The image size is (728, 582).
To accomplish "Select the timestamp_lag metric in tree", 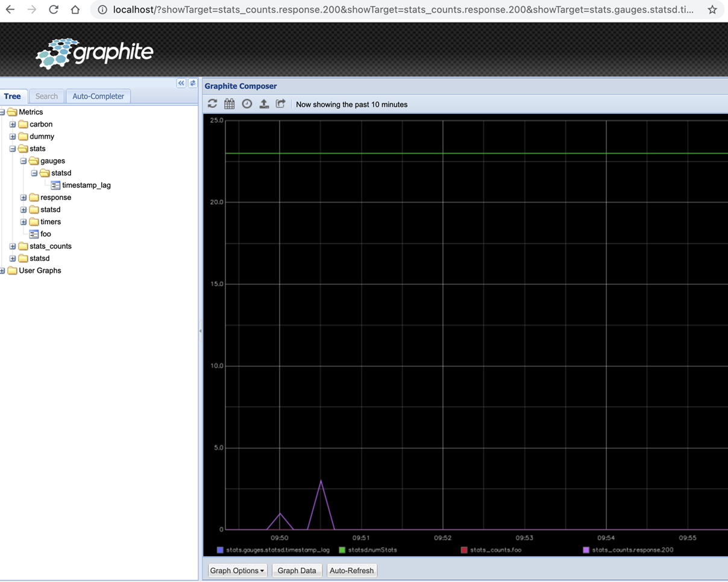I will coord(86,186).
